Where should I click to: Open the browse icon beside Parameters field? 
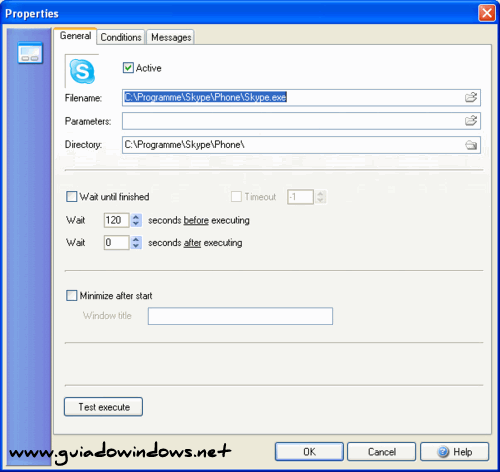coord(471,121)
